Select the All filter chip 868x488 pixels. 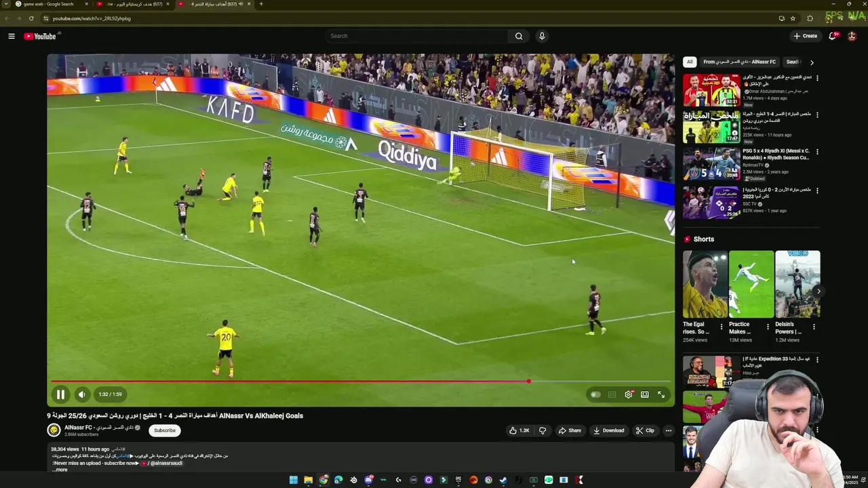pyautogui.click(x=690, y=62)
